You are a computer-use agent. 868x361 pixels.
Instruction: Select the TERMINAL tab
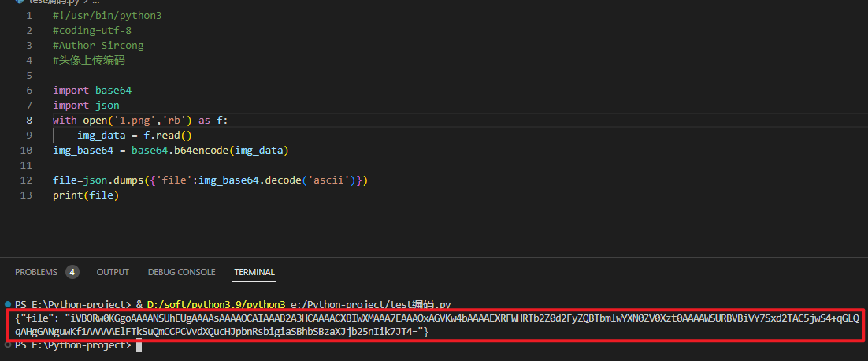click(x=254, y=272)
